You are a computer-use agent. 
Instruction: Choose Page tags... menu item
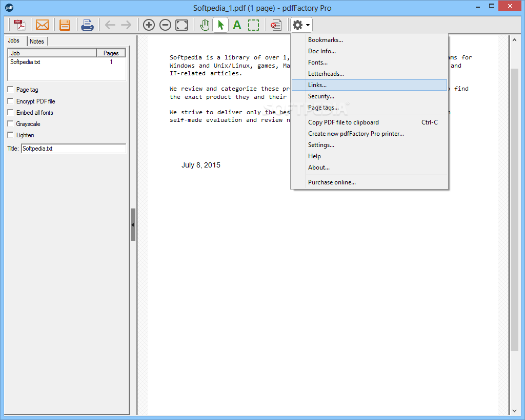coord(369,108)
